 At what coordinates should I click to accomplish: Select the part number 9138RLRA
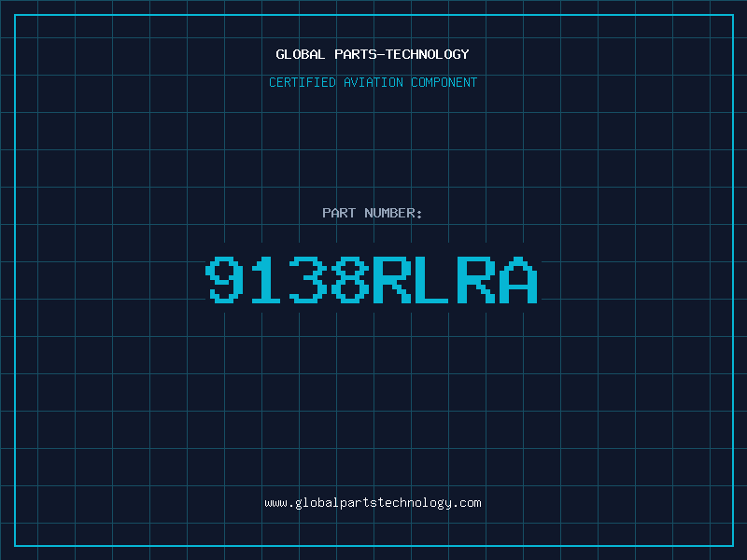372,279
